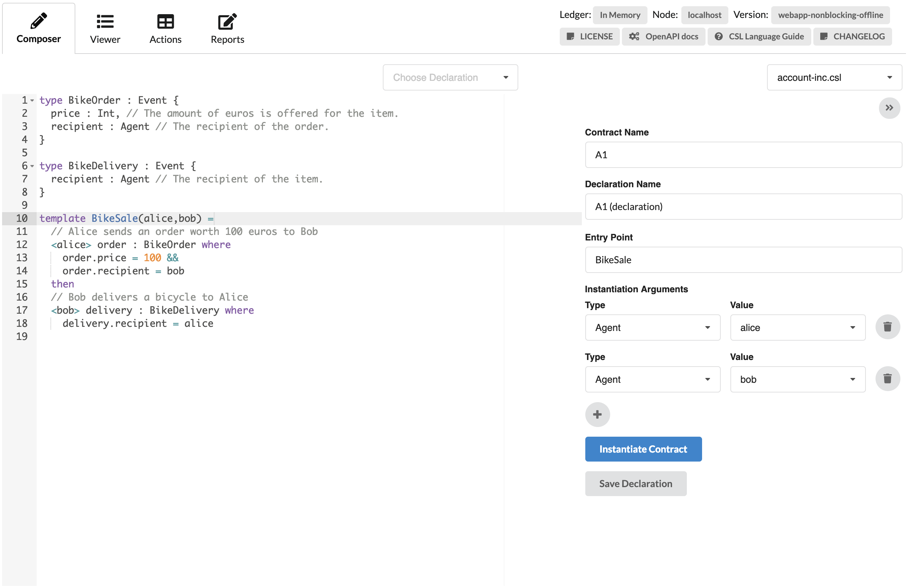Switch to the Actions tab

point(165,29)
